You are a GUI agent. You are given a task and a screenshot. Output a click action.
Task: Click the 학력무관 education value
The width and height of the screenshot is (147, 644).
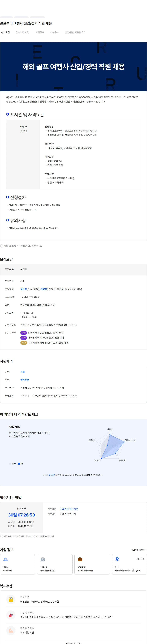click(24, 380)
